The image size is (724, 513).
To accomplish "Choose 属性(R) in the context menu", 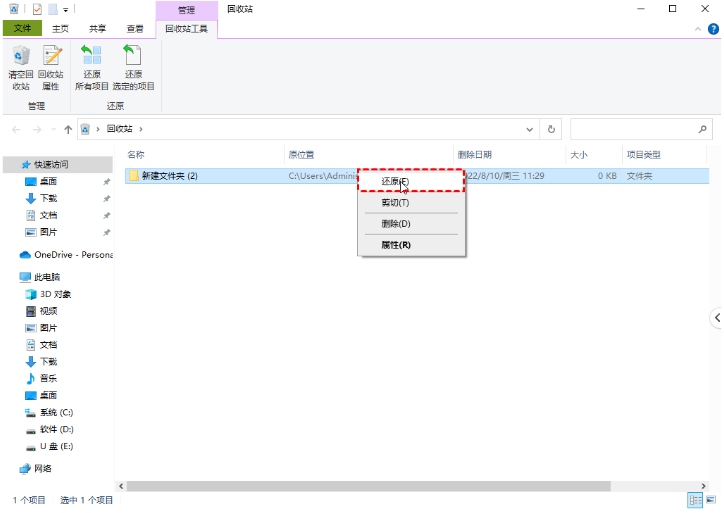I will point(411,245).
